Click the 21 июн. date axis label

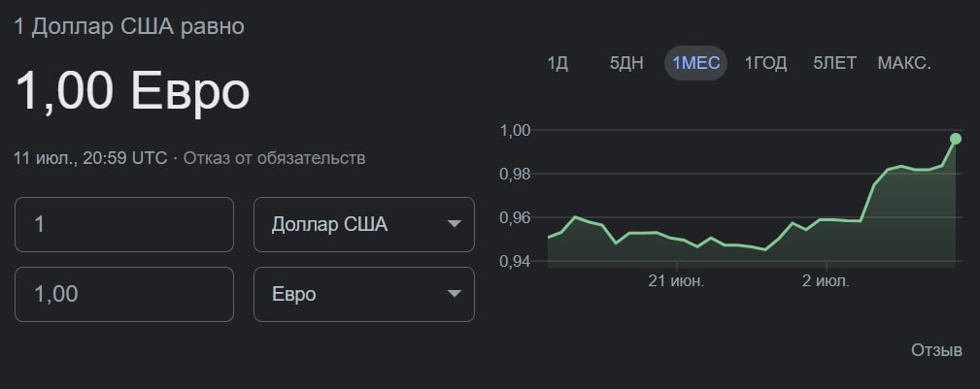tap(676, 281)
